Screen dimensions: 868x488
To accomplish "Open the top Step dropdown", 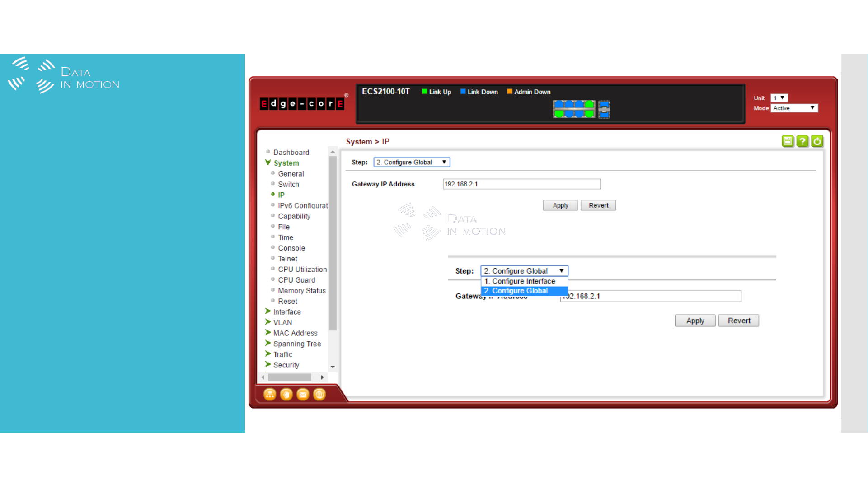I will tap(411, 163).
